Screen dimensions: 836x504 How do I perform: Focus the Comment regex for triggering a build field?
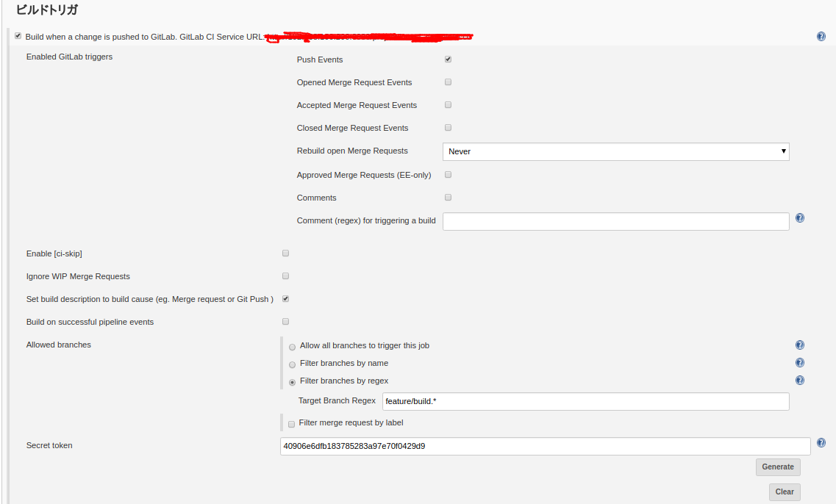[x=616, y=222]
